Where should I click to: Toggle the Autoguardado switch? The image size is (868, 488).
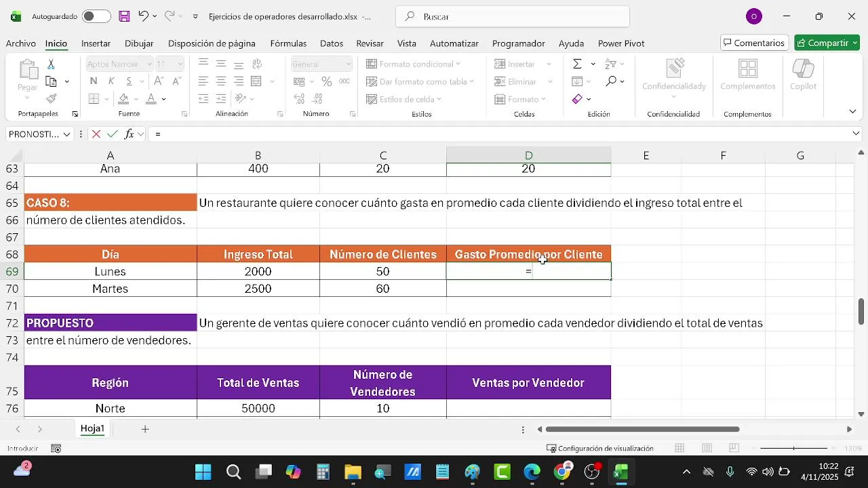tap(96, 16)
